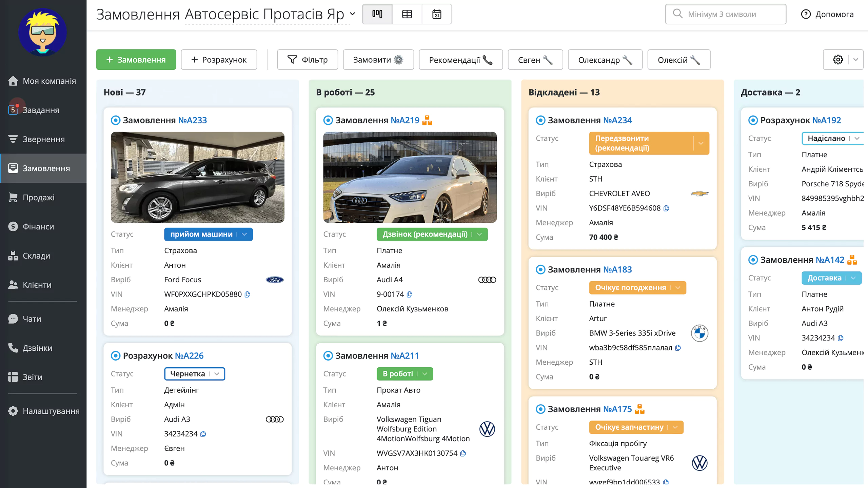
Task: Open Продажі in sidebar
Action: point(43,198)
